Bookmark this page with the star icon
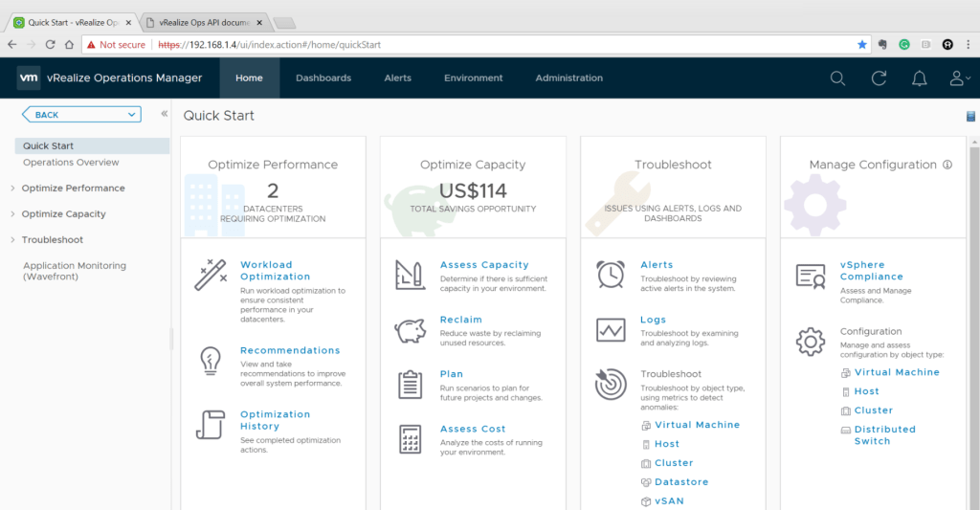 pyautogui.click(x=861, y=44)
